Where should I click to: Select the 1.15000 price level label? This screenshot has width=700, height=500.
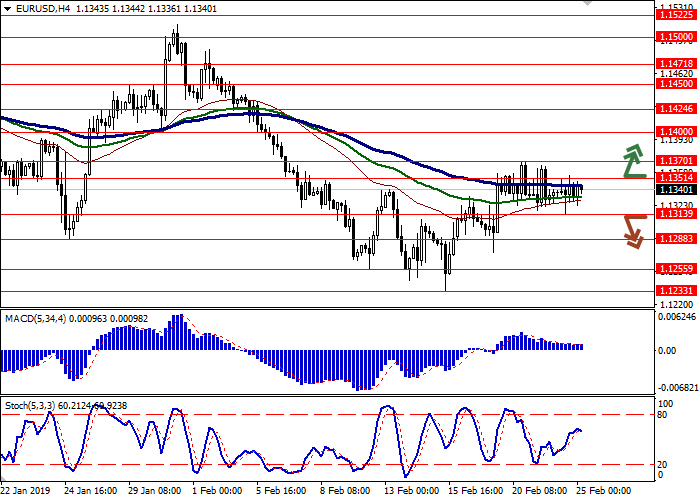tap(675, 36)
